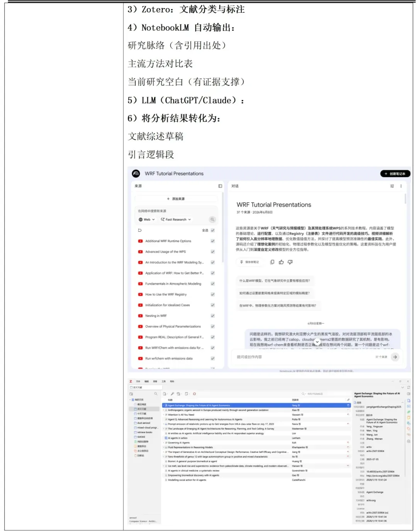
Task: Toggle Fundamentals in Atmospheric Modeling checkbox
Action: tap(213, 284)
